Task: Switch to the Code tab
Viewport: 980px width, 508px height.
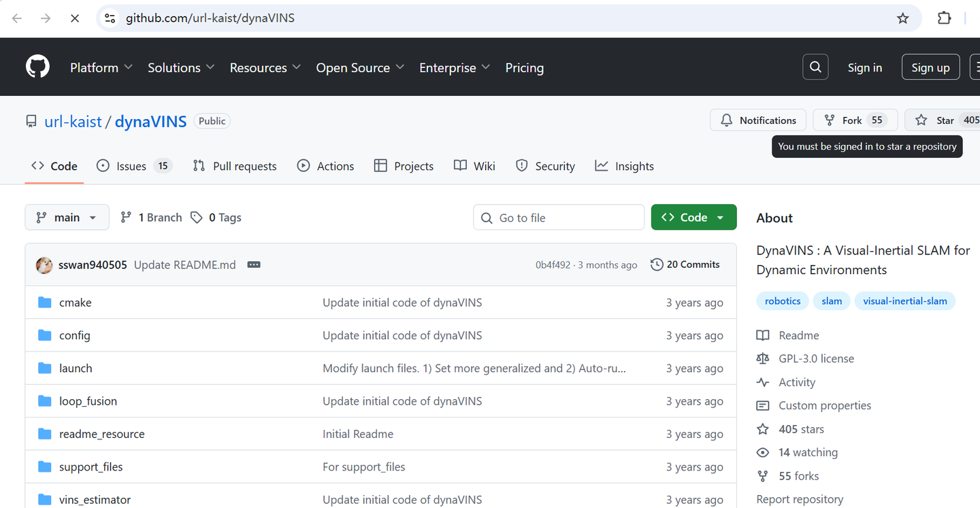Action: (54, 166)
